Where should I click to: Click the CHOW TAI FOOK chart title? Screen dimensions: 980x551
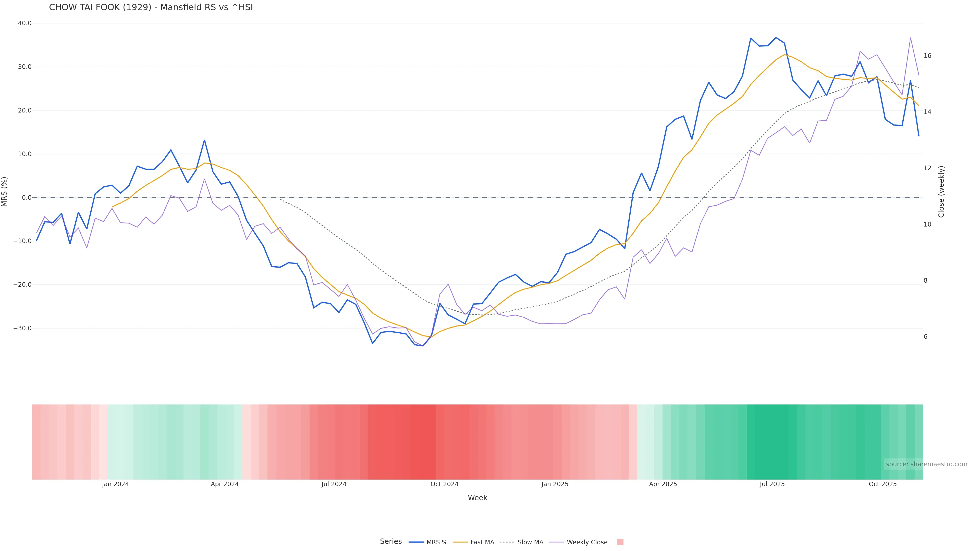tap(151, 8)
